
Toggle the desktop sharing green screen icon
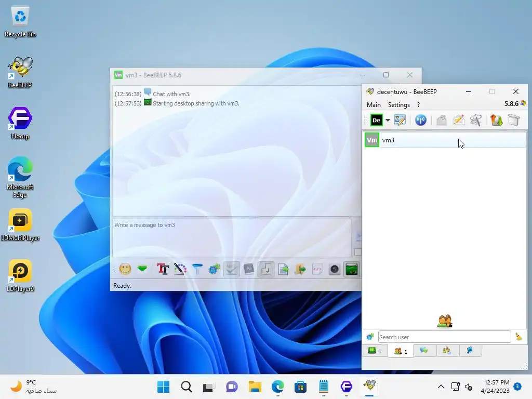coord(352,270)
